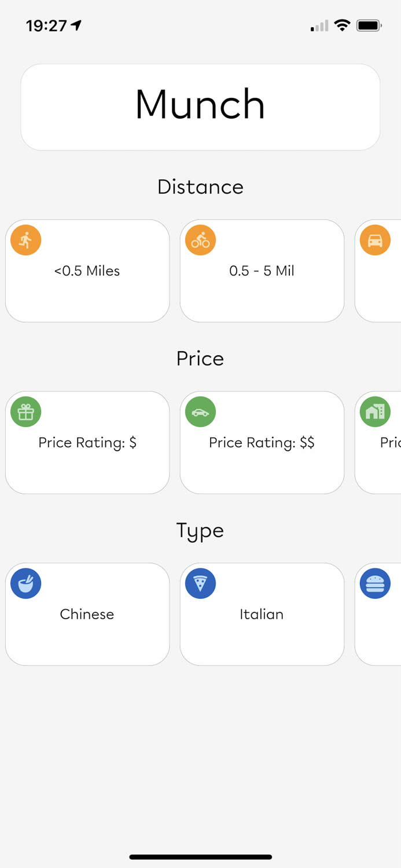Image resolution: width=401 pixels, height=868 pixels.
Task: Select the bicycle icon on the 0.5 - 5 Mil card
Action: pos(200,240)
